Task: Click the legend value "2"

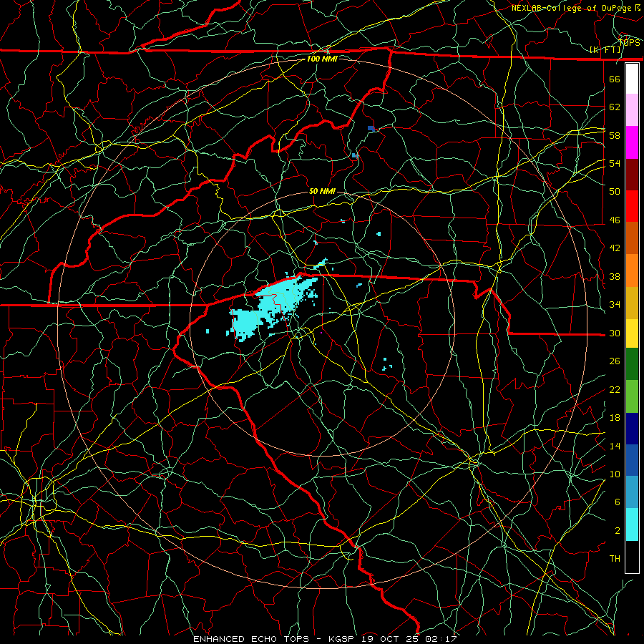Action: [618, 531]
